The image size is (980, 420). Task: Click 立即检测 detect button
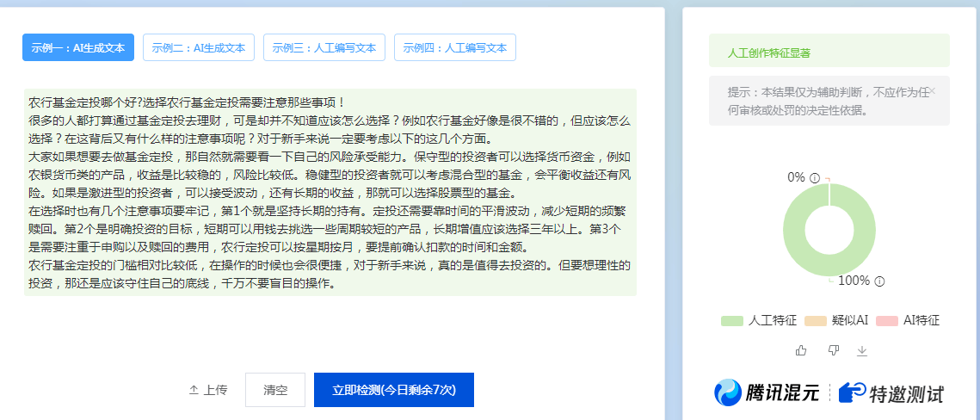coord(394,390)
